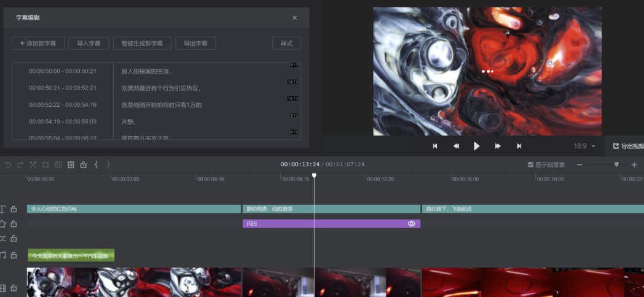
Task: Zoom in timeline with plus icon
Action: (634, 164)
